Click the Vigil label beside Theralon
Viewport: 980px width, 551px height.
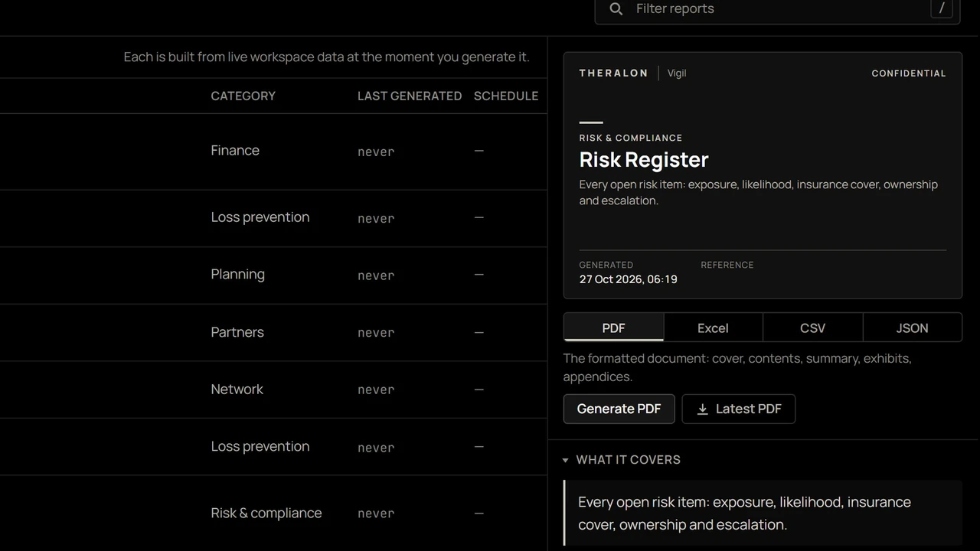click(677, 73)
